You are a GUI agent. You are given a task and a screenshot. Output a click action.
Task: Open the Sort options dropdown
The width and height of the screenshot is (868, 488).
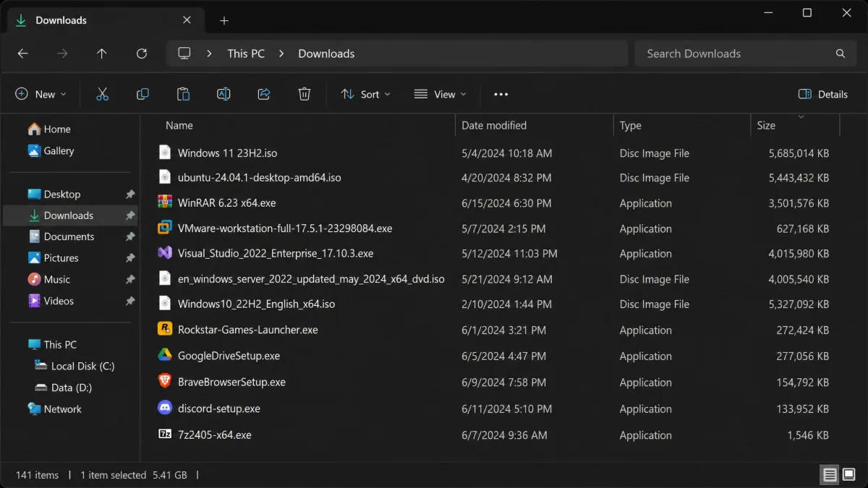pyautogui.click(x=366, y=94)
